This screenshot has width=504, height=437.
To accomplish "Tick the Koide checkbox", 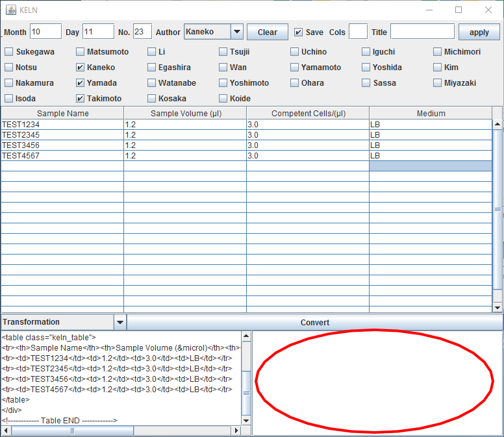I will pyautogui.click(x=223, y=98).
